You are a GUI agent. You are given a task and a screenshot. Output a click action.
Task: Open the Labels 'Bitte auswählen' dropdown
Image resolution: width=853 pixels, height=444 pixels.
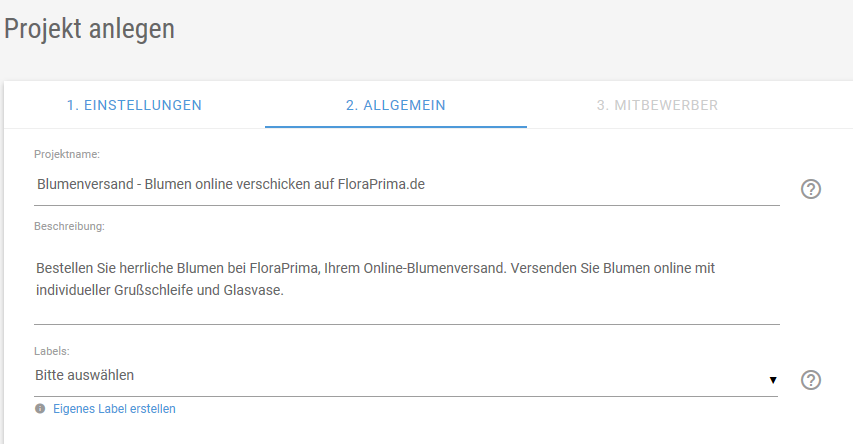tap(406, 377)
